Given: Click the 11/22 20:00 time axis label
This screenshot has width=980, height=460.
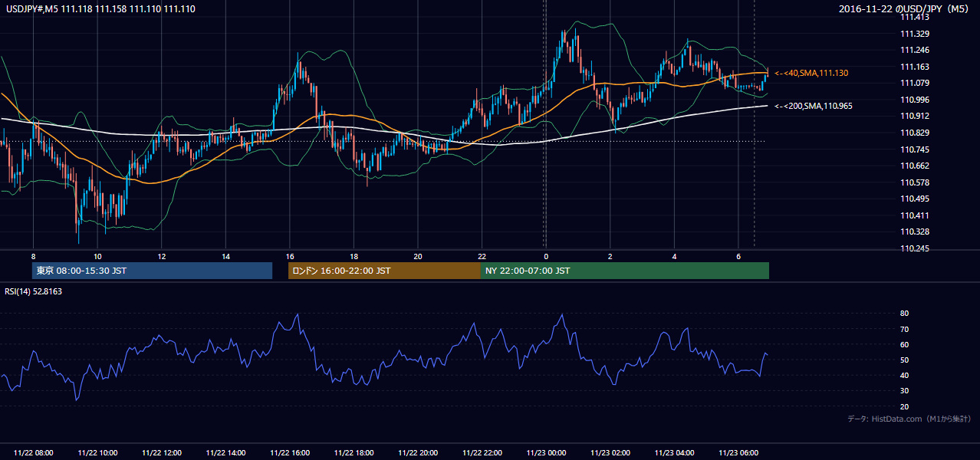Looking at the screenshot, I should (418, 453).
